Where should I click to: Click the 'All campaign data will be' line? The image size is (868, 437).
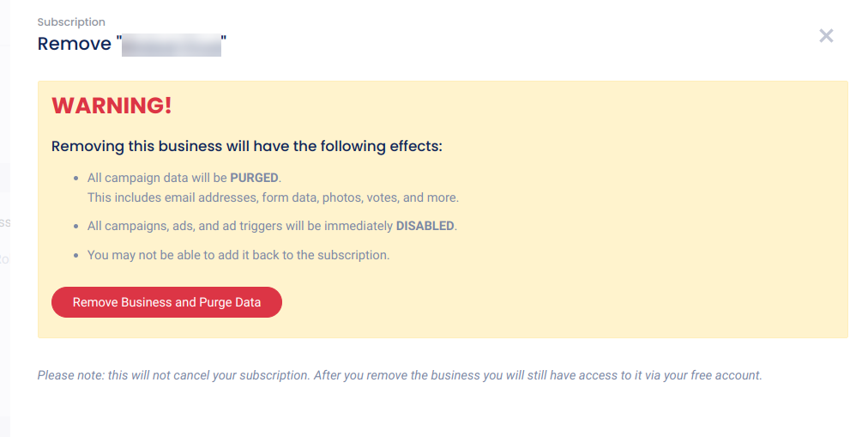point(158,178)
